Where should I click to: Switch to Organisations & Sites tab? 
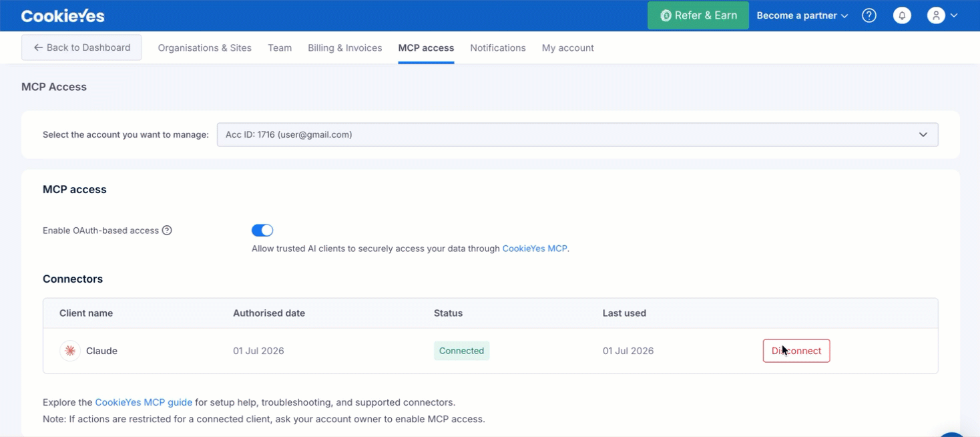pyautogui.click(x=205, y=48)
